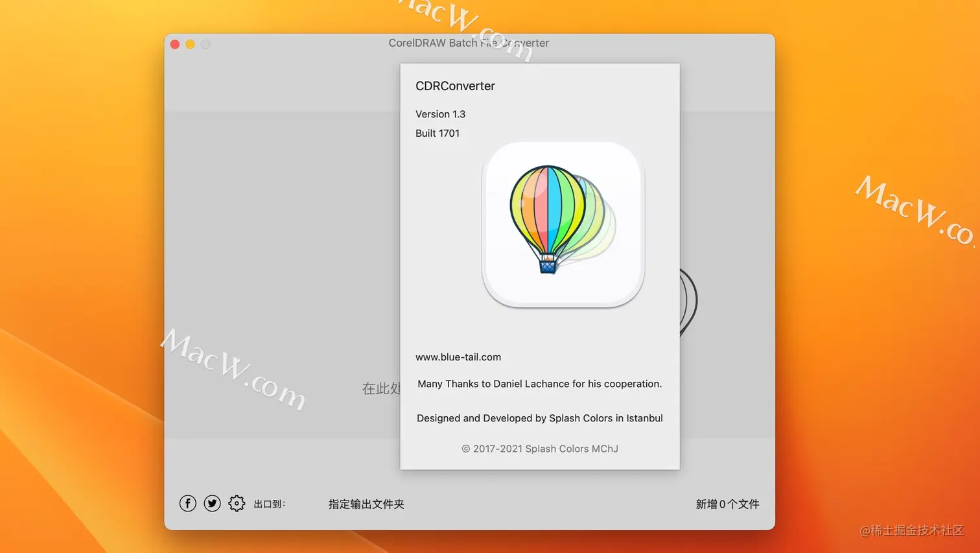980x553 pixels.
Task: Open the Facebook page icon
Action: tap(188, 504)
